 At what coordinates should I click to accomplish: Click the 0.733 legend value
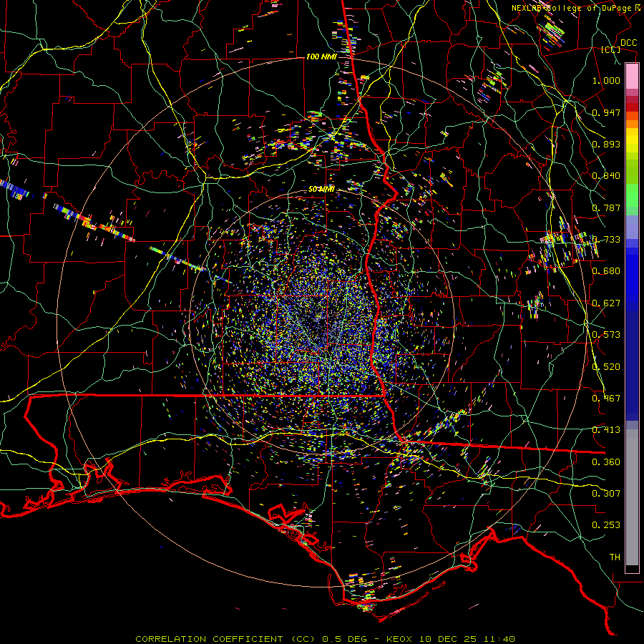606,240
